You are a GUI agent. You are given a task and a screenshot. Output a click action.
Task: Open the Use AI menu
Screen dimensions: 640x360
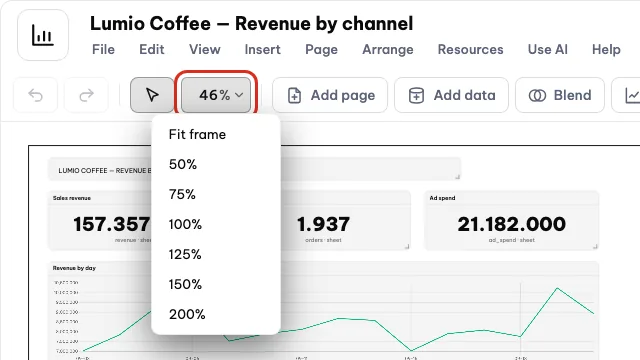pyautogui.click(x=547, y=49)
